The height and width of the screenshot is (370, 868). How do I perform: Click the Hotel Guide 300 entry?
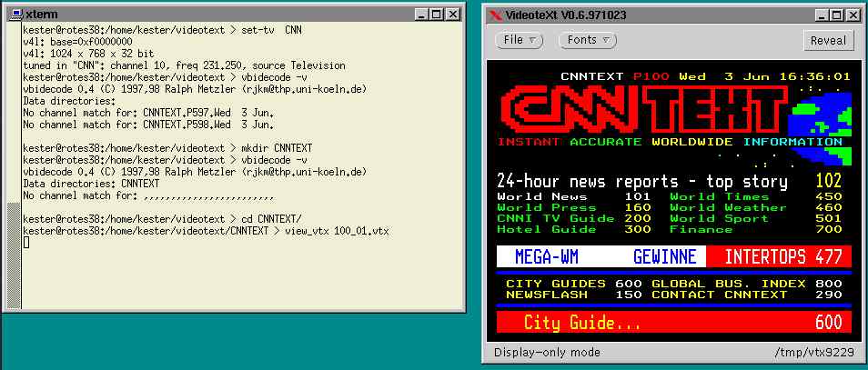pyautogui.click(x=573, y=229)
